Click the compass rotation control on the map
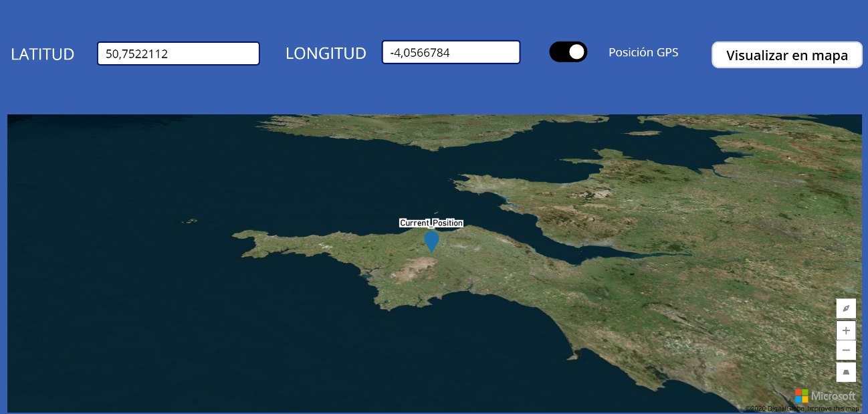Viewport: 868px width, 414px height. tap(846, 308)
